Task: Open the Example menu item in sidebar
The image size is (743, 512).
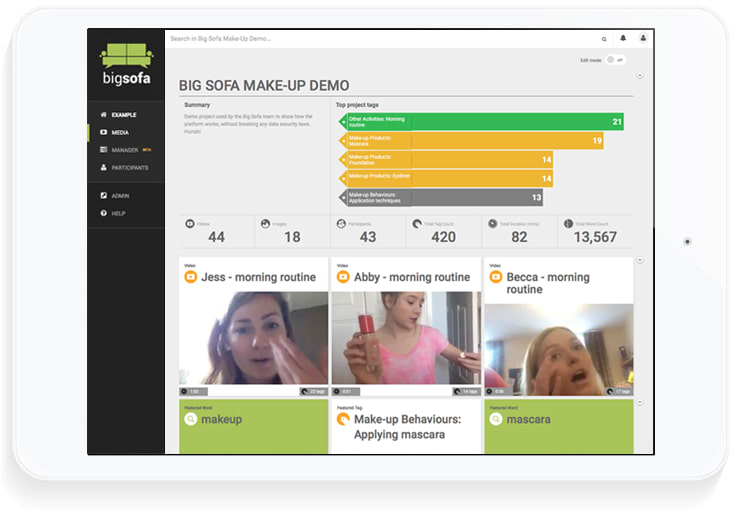Action: tap(124, 115)
